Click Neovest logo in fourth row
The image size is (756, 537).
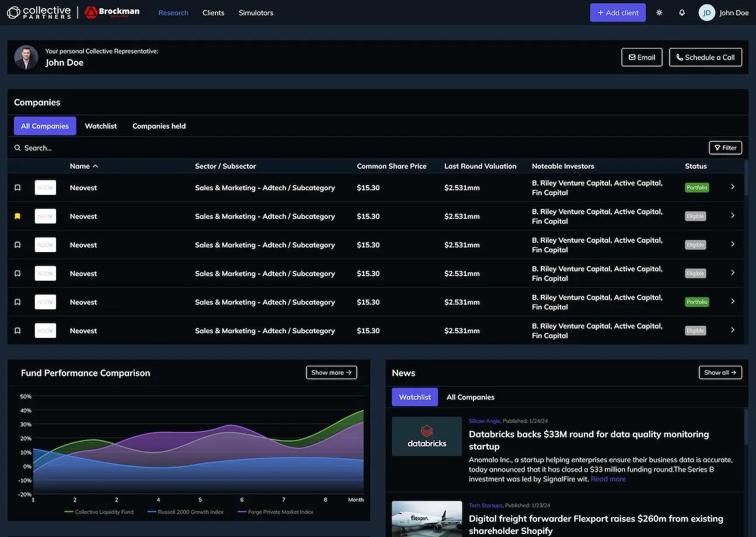(46, 273)
